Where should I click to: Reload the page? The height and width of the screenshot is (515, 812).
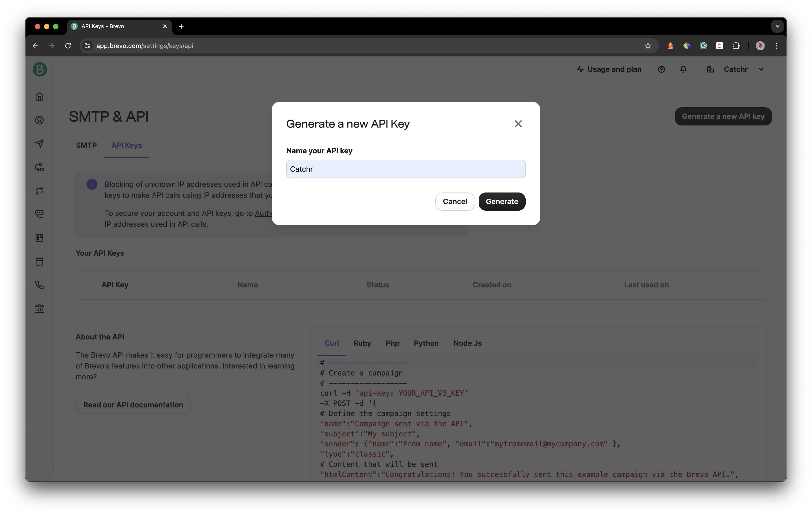pyautogui.click(x=68, y=46)
